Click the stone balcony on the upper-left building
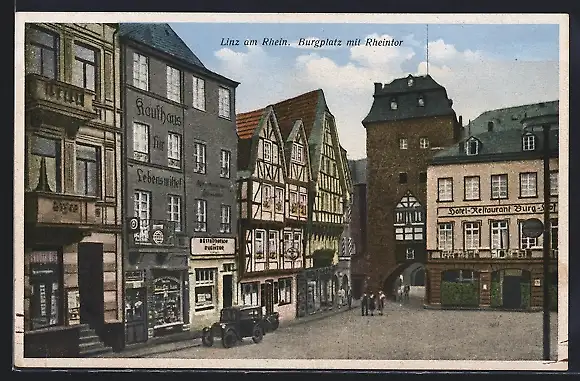This screenshot has height=381, width=580. (61, 97)
